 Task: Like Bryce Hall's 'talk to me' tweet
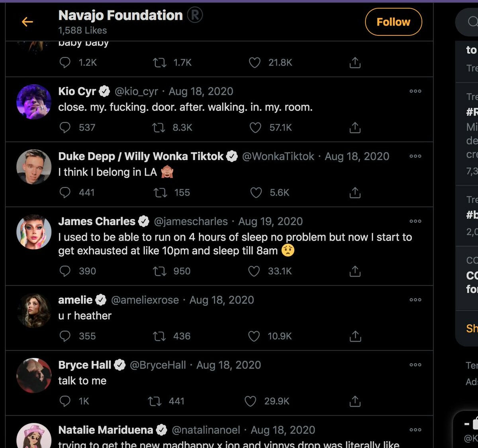point(251,401)
